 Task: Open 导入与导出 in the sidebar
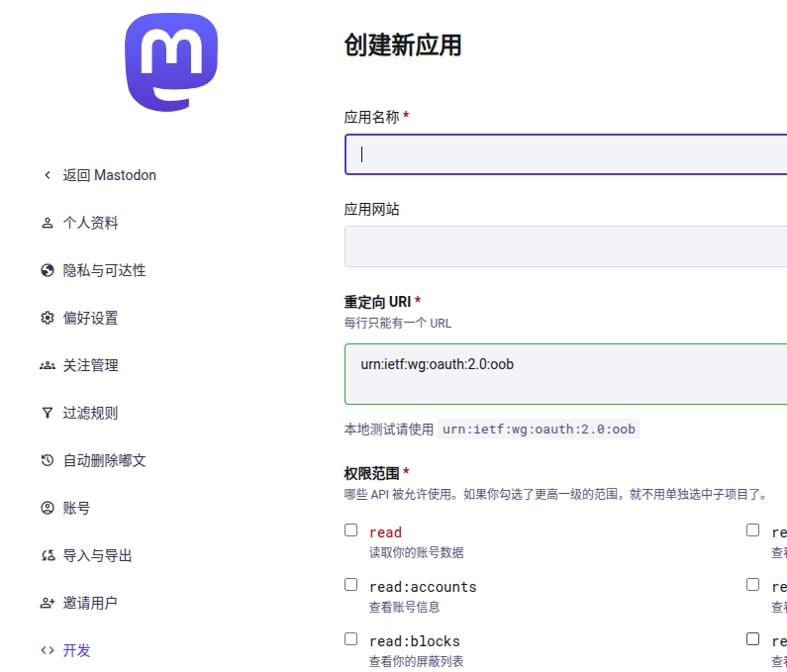pyautogui.click(x=97, y=555)
